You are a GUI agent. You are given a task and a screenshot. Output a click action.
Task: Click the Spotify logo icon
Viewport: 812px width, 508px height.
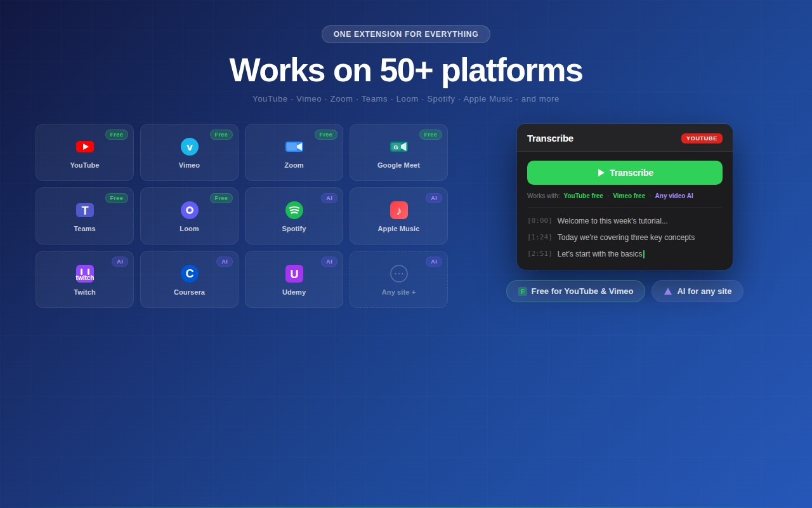click(294, 210)
